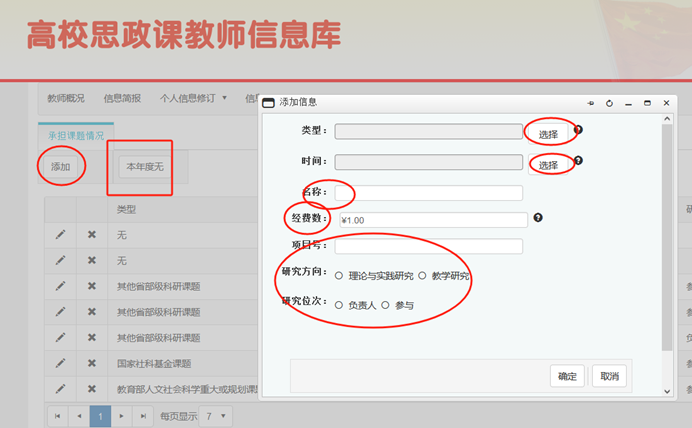
Task: Open type picker via 选择 next to 类型
Action: [548, 133]
